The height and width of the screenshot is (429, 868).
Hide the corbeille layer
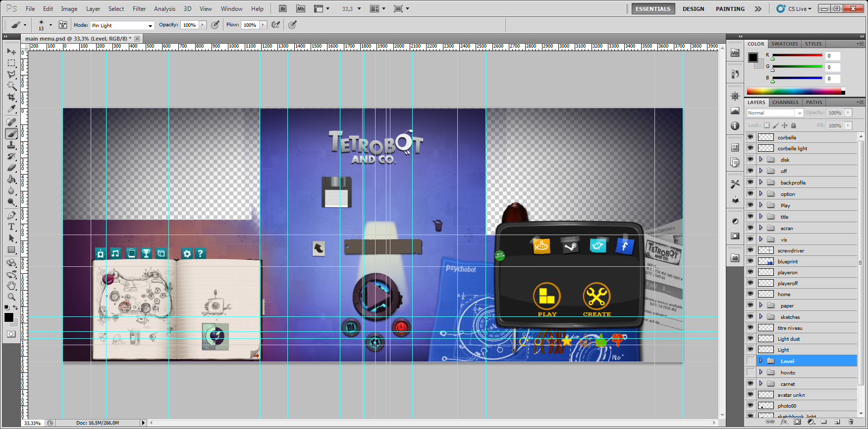(750, 137)
